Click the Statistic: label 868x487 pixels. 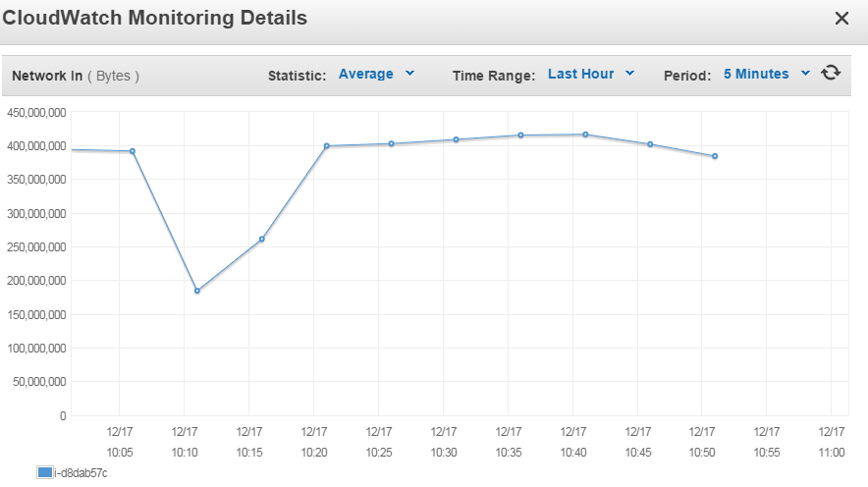[298, 76]
